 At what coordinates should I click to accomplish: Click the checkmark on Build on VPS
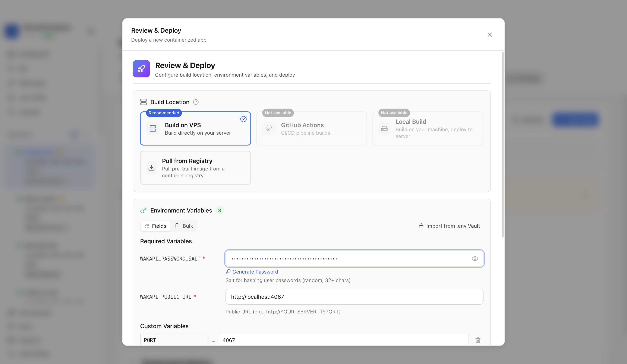pyautogui.click(x=243, y=119)
